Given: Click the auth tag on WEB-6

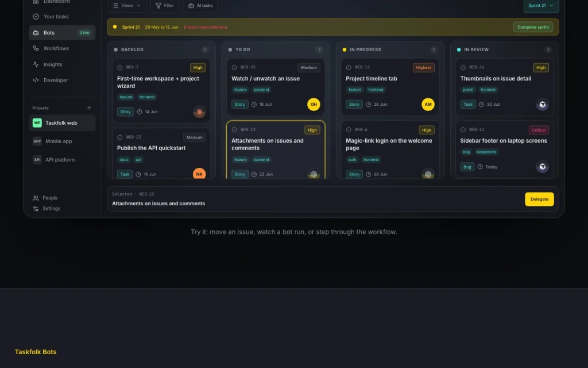Looking at the screenshot, I should point(352,160).
